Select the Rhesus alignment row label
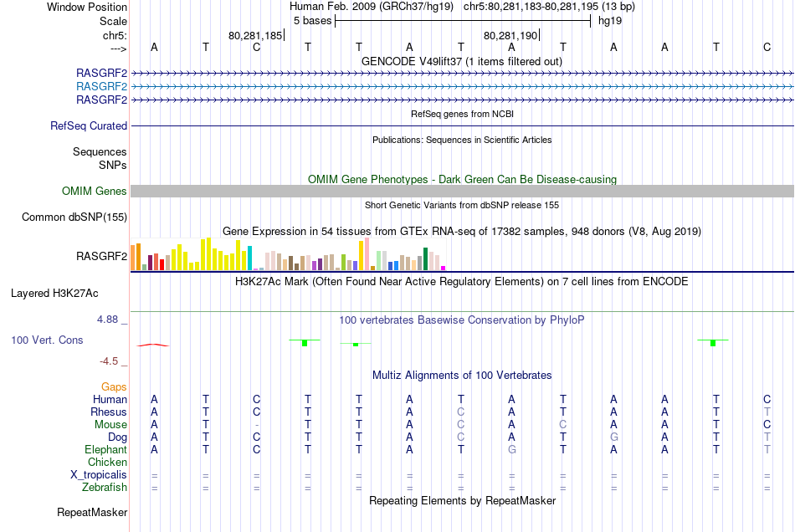Image resolution: width=795 pixels, height=532 pixels. click(109, 412)
